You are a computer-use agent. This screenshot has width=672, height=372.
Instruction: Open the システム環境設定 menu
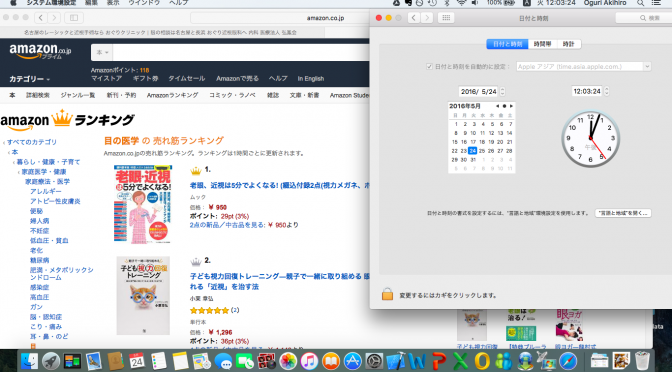coord(51,3)
